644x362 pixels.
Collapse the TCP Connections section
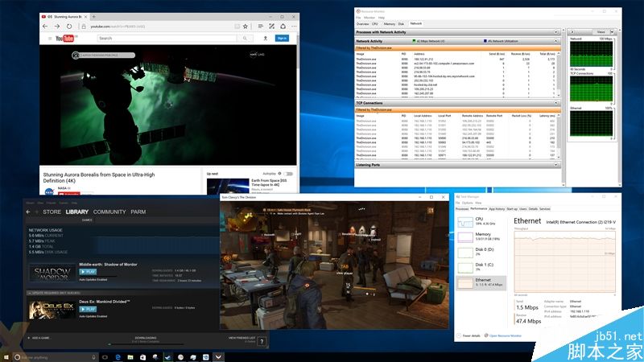[x=555, y=103]
